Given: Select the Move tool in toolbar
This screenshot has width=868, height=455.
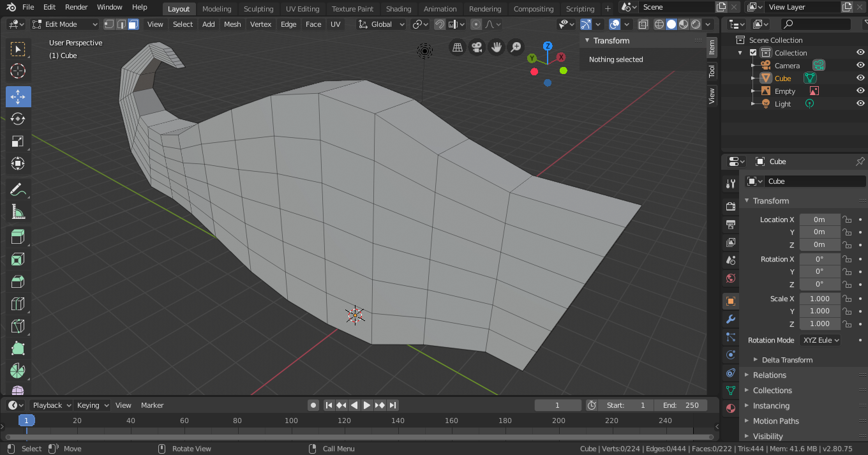Looking at the screenshot, I should [18, 96].
